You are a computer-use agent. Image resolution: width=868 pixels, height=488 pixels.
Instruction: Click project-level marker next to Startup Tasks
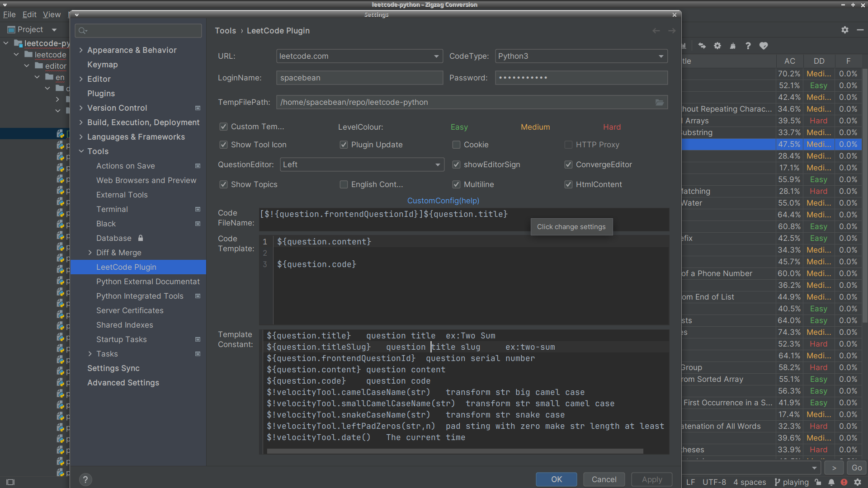[198, 339]
